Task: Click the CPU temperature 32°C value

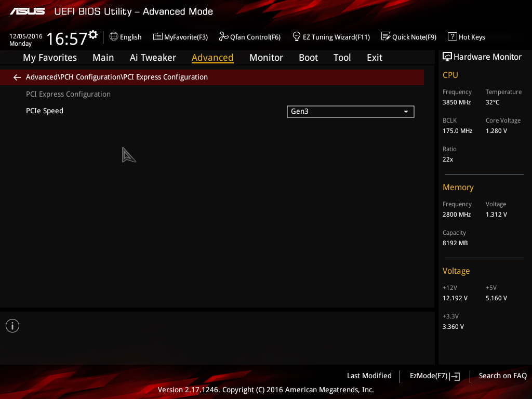Action: click(x=493, y=102)
